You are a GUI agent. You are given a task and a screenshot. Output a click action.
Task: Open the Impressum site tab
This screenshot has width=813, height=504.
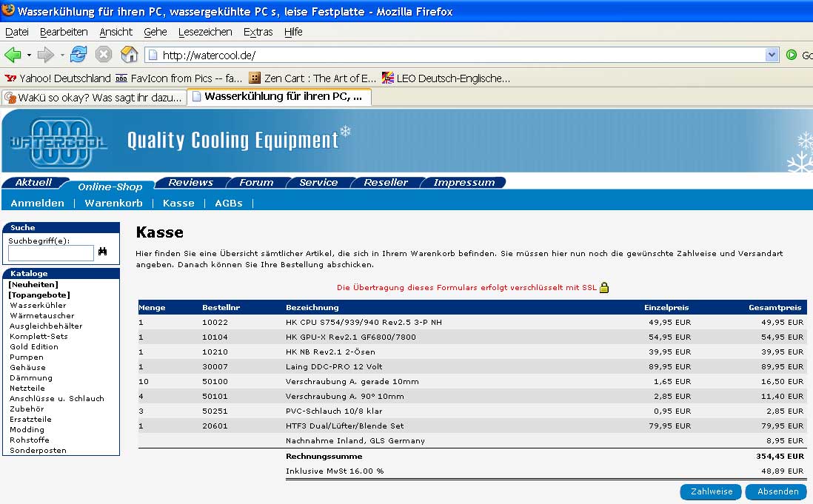(464, 182)
